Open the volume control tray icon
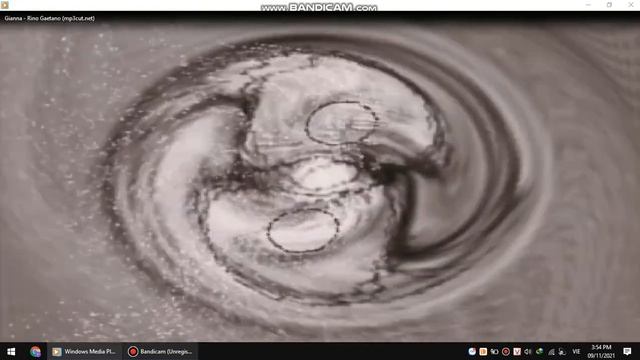Screen dimensions: 640x360 tap(528, 351)
